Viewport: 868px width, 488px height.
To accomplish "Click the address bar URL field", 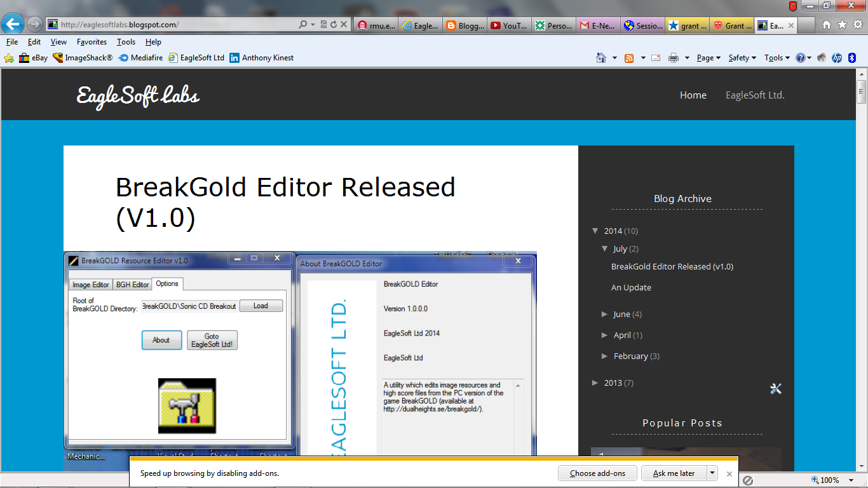I will pyautogui.click(x=172, y=25).
